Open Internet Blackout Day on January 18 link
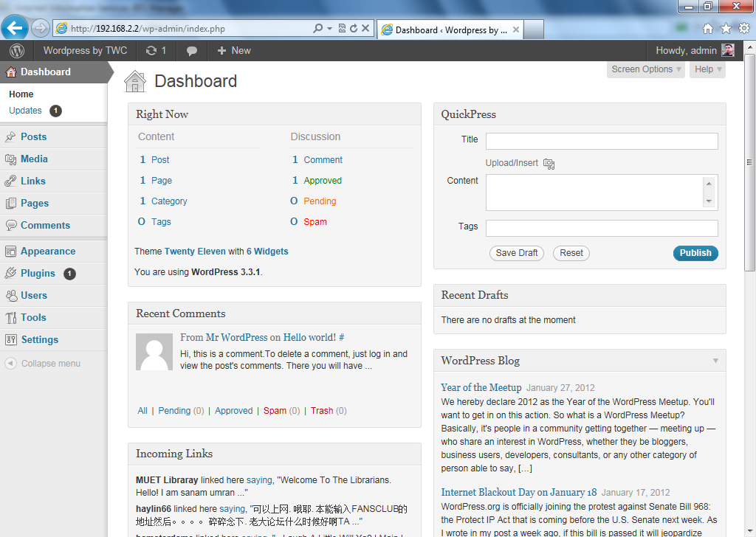The height and width of the screenshot is (537, 756). point(519,492)
